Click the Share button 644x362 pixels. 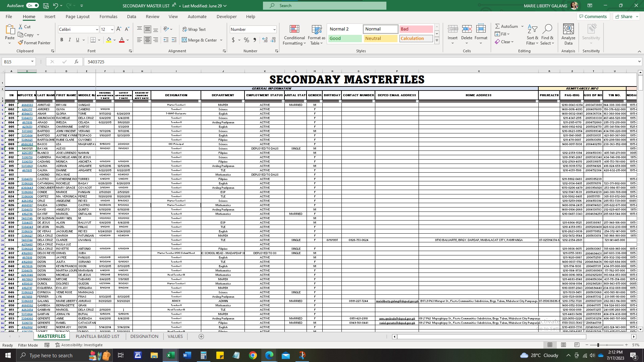(x=626, y=16)
